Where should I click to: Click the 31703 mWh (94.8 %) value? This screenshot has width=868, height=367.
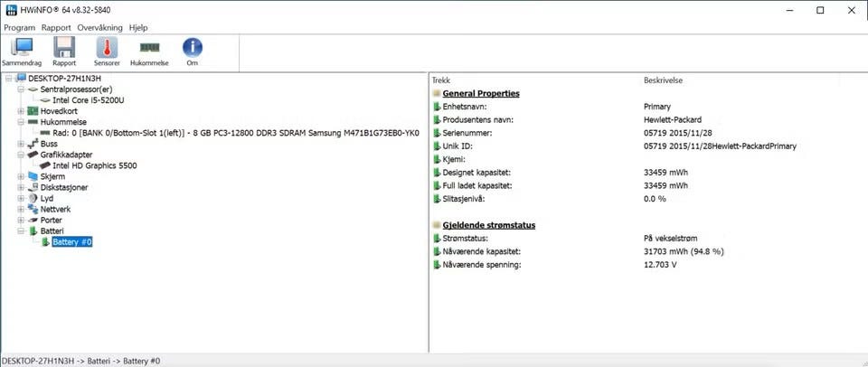pyautogui.click(x=684, y=251)
